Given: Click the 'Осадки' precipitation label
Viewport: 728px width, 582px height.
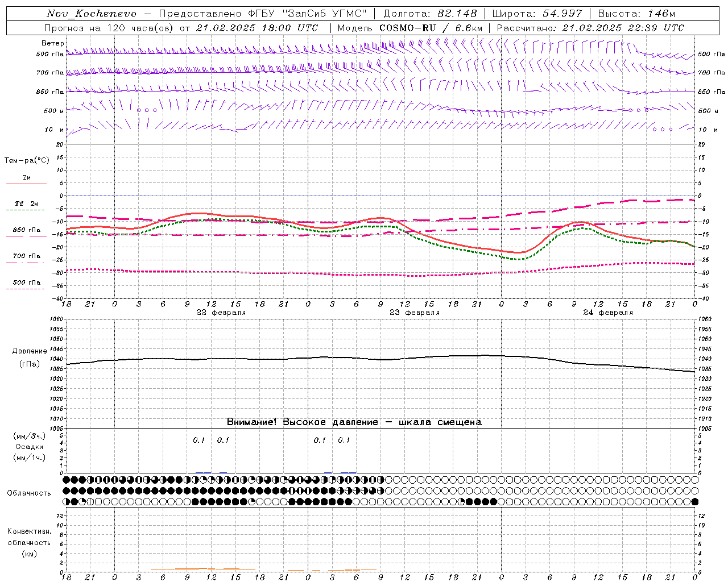Looking at the screenshot, I should (29, 447).
